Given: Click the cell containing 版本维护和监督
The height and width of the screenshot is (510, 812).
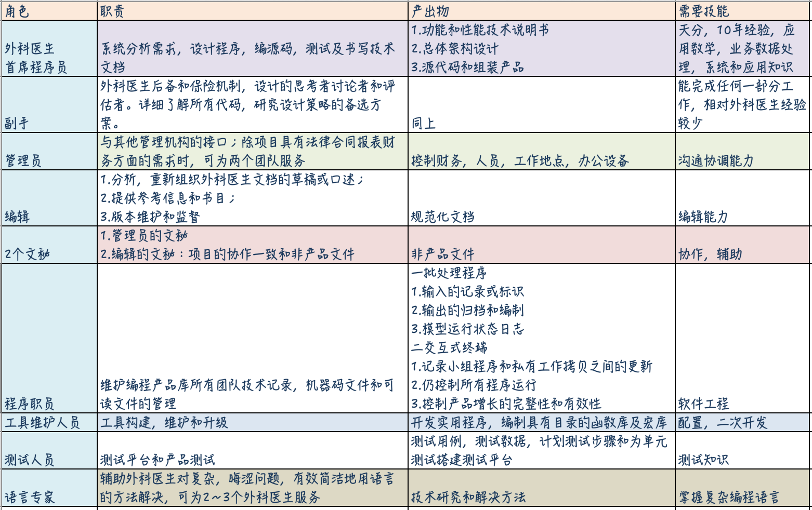Looking at the screenshot, I should point(253,198).
